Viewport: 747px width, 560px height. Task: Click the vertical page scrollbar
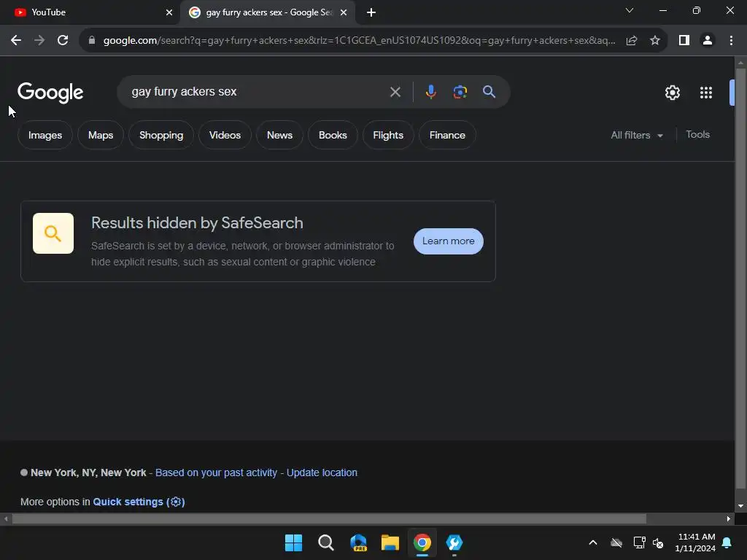pyautogui.click(x=741, y=279)
